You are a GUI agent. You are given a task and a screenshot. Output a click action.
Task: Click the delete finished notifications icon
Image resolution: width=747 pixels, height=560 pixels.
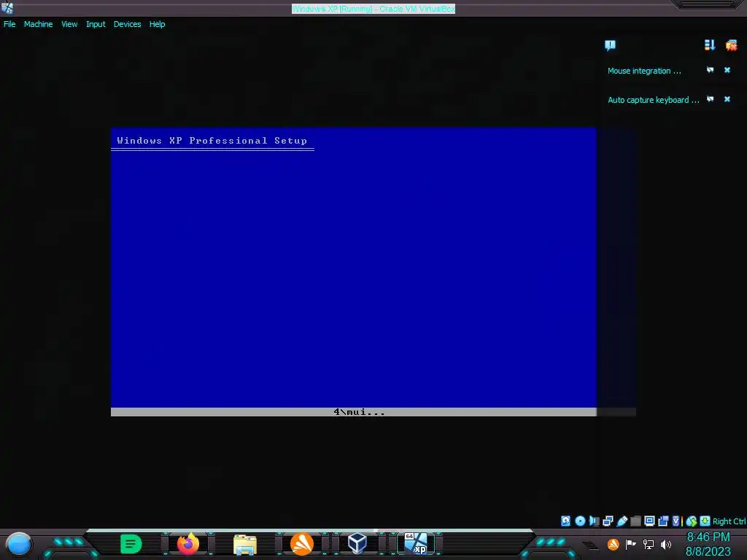(x=731, y=45)
